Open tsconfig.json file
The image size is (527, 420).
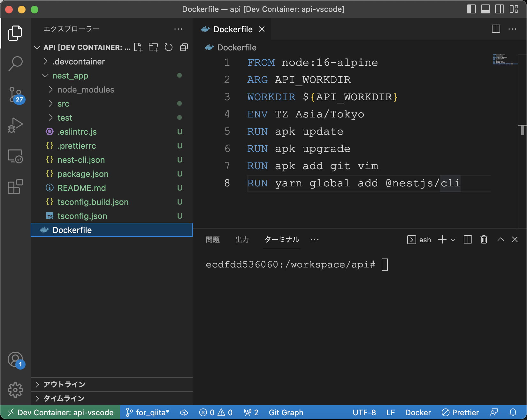click(x=112, y=216)
